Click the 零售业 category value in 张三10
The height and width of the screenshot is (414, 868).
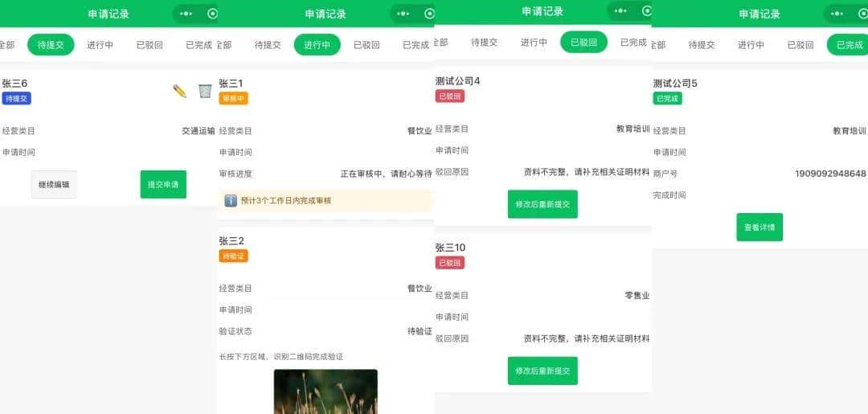click(x=637, y=296)
